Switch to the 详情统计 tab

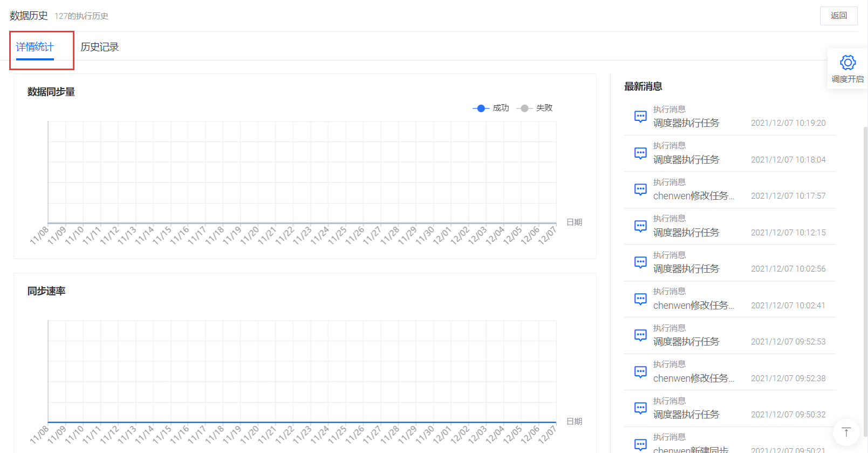point(35,47)
